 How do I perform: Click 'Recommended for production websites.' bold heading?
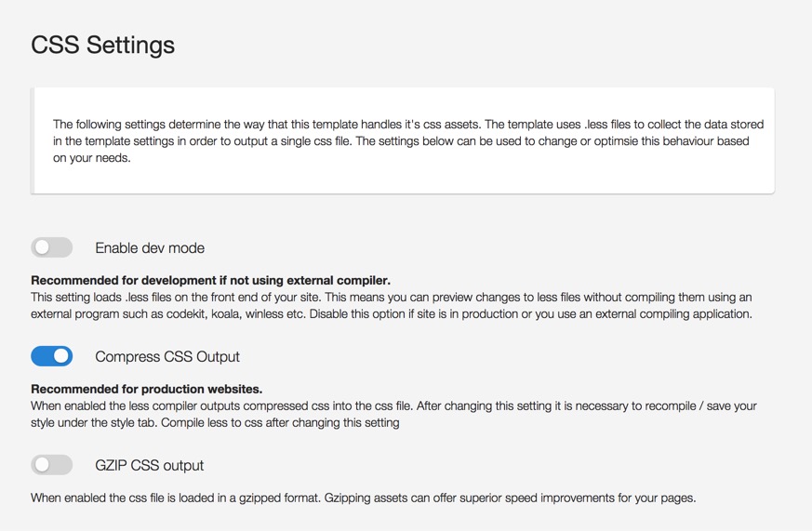click(x=146, y=389)
